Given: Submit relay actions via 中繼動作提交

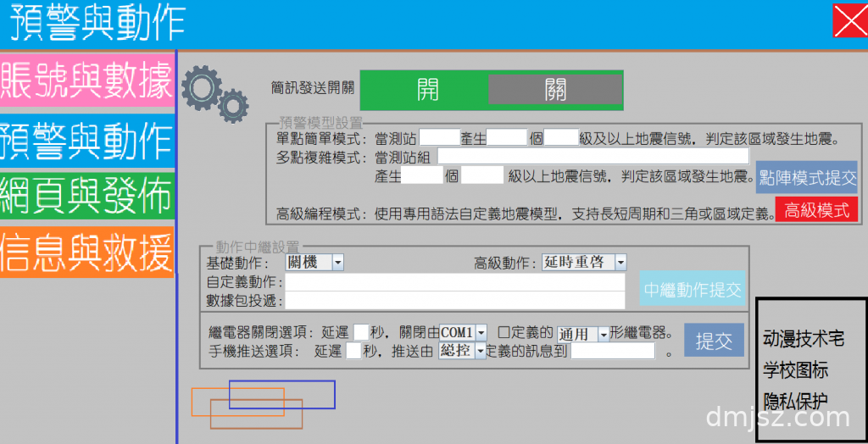Looking at the screenshot, I should (x=693, y=290).
